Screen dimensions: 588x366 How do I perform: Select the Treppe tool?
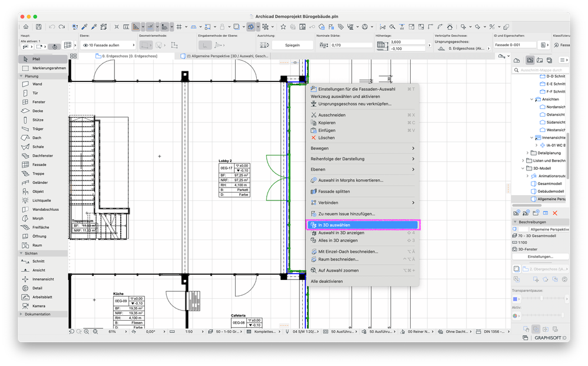tap(38, 174)
